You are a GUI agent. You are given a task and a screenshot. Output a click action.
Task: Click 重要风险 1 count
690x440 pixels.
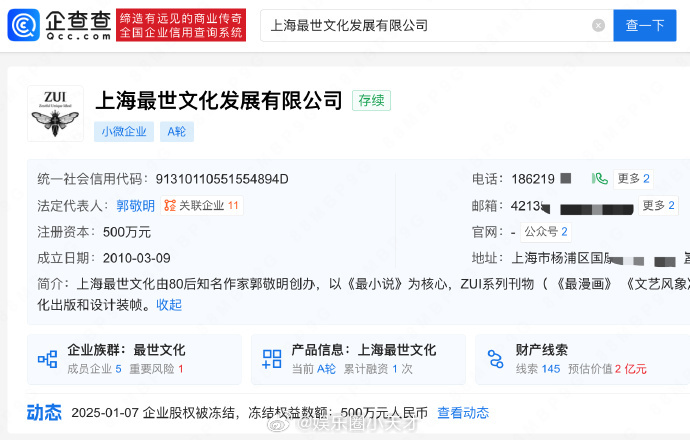156,369
